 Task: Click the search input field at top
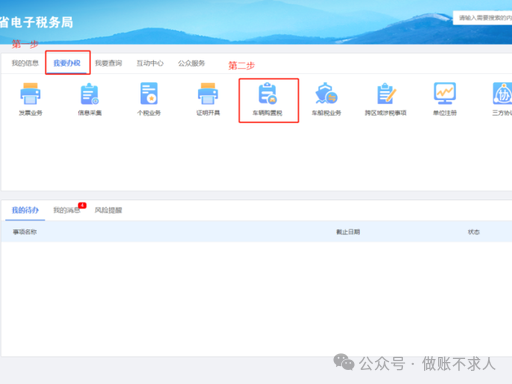coord(482,18)
